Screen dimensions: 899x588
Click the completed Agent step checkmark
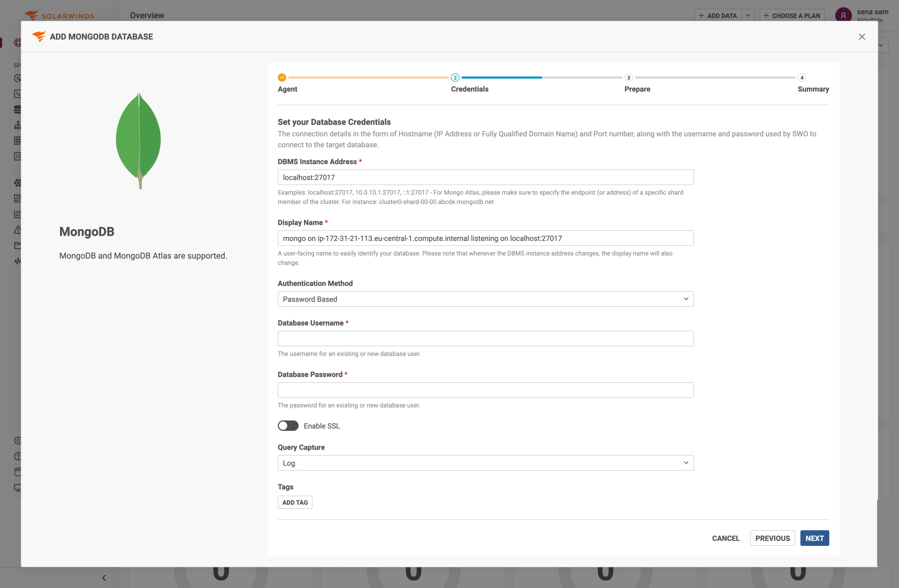(282, 78)
